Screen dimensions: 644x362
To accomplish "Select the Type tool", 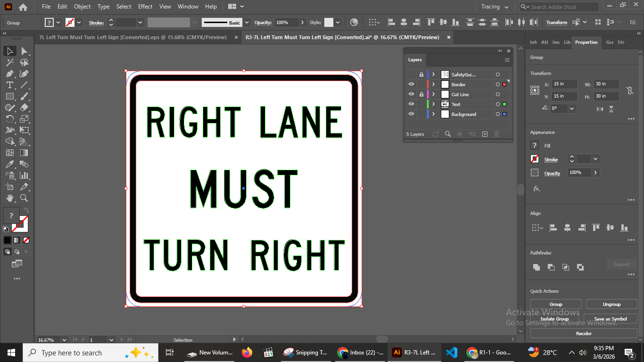I will (x=9, y=85).
